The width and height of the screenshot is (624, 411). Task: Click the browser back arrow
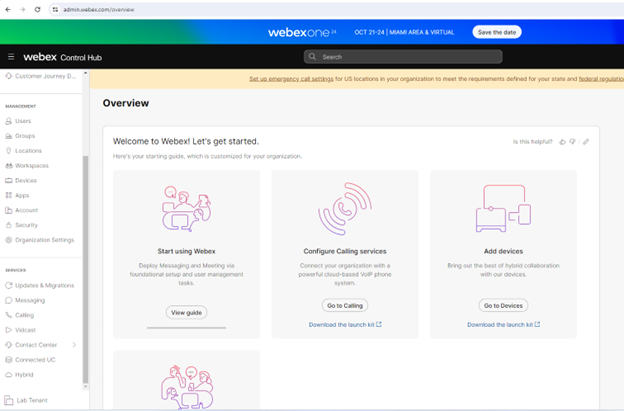8,10
